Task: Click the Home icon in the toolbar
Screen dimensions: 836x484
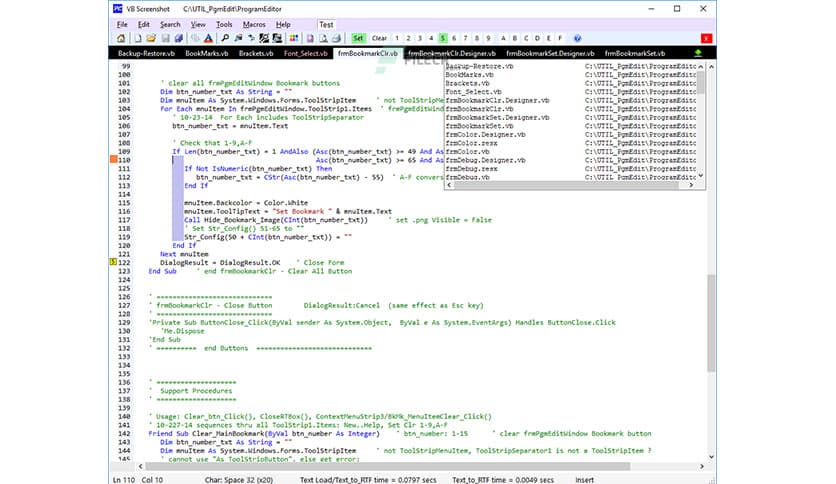Action: [x=121, y=38]
